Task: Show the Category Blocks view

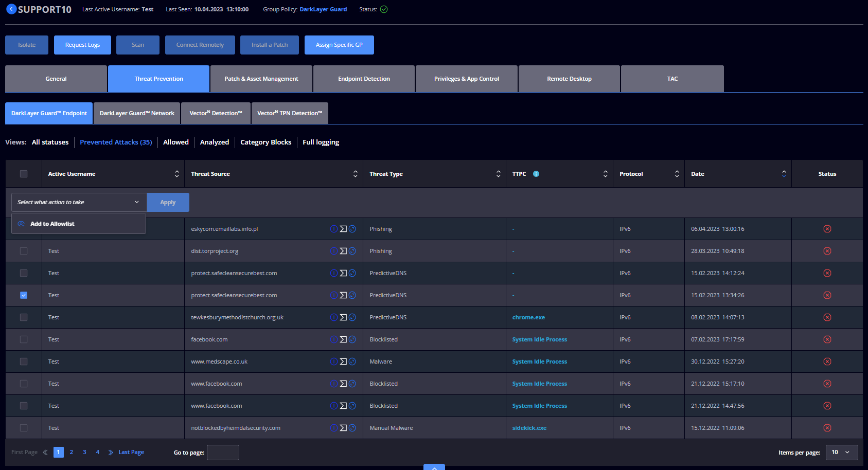Action: (x=265, y=142)
